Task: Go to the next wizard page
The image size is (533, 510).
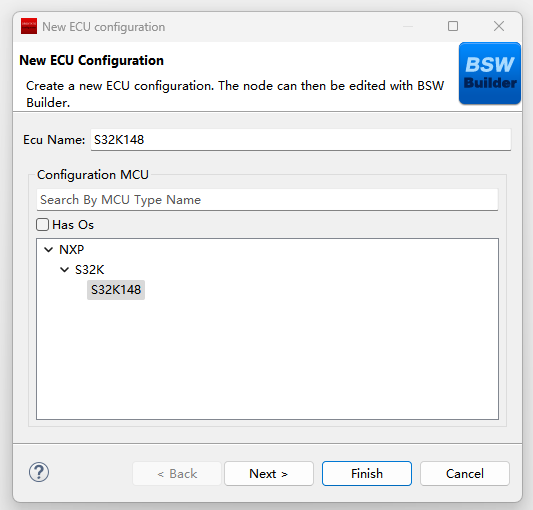Action: 269,473
